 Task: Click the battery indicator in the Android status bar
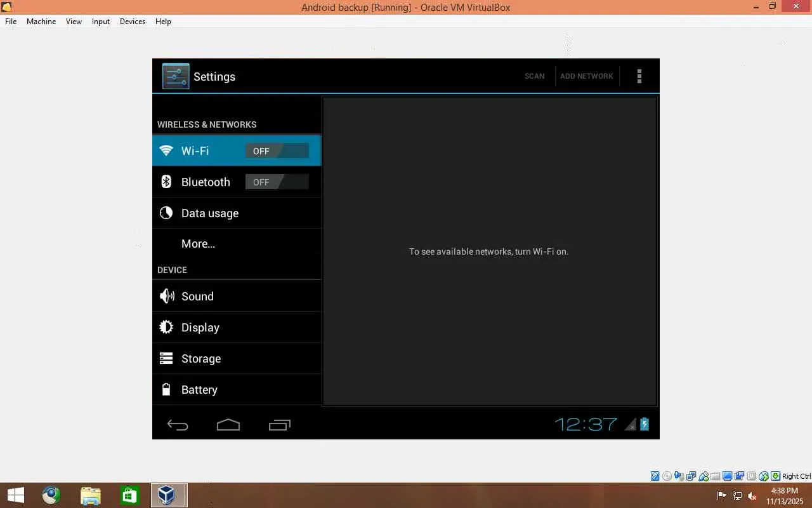click(645, 424)
